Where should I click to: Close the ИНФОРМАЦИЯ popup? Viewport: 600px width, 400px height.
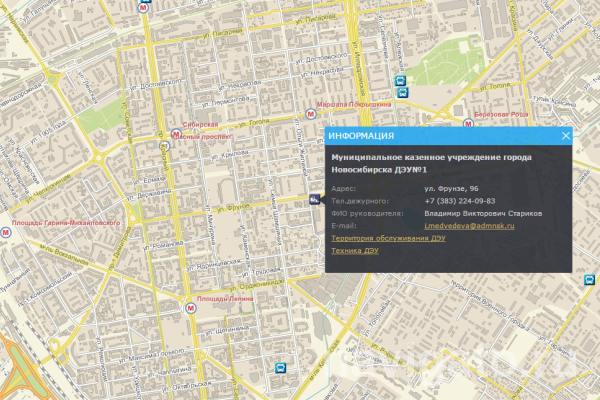(565, 135)
